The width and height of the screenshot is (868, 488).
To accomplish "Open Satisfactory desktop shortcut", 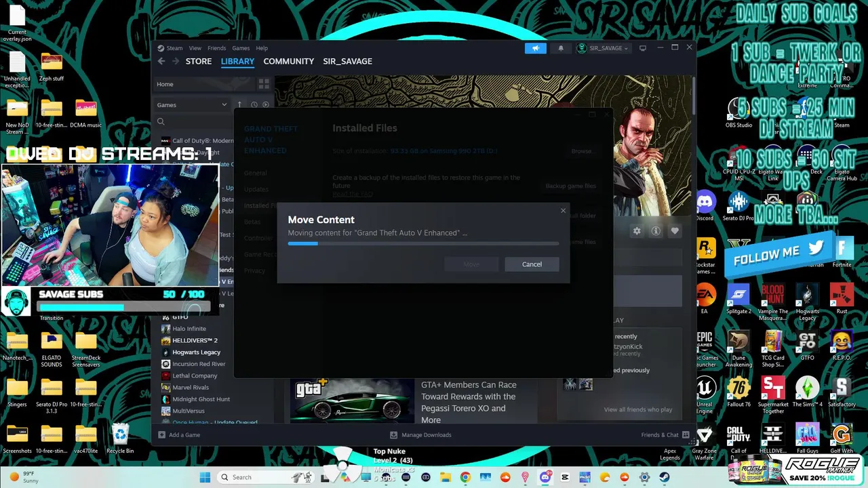I will click(x=842, y=392).
